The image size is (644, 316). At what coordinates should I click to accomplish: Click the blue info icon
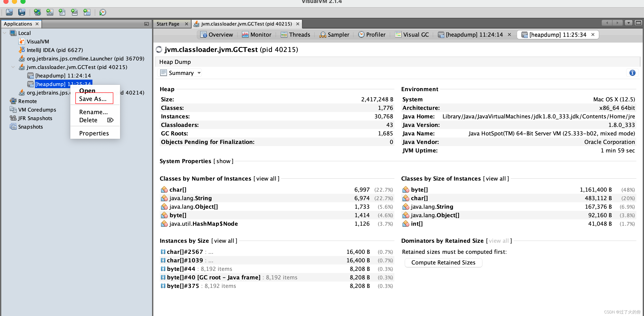[632, 73]
